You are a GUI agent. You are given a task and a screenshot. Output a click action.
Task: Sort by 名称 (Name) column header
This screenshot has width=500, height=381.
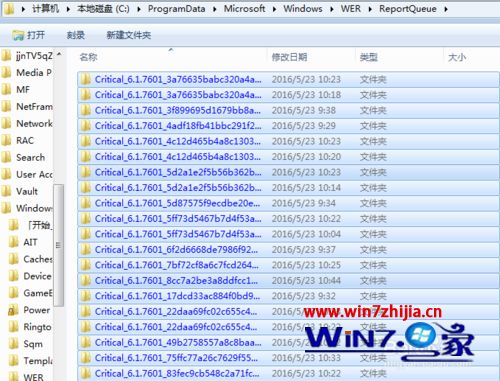coord(172,57)
